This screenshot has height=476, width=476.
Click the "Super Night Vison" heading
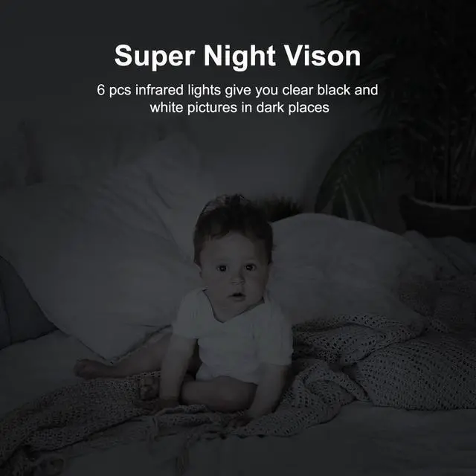[x=238, y=57]
